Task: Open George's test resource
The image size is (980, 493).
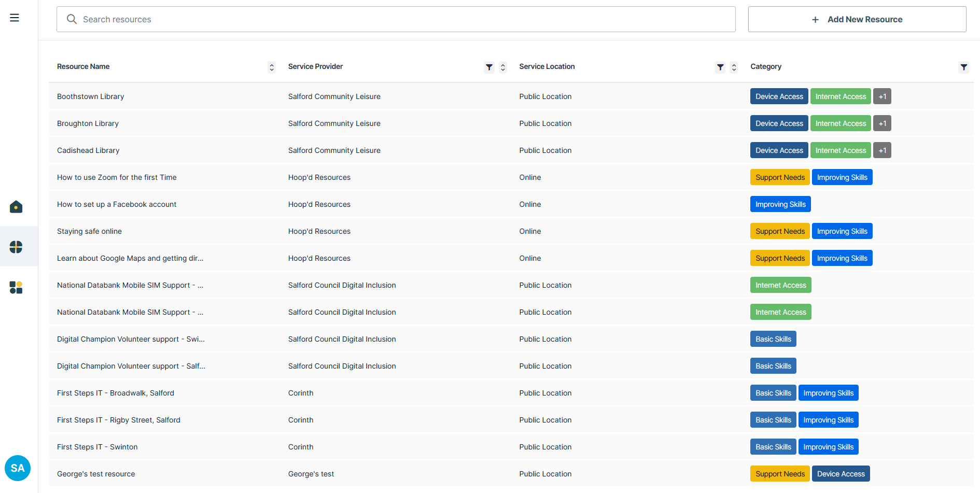Action: (96, 474)
